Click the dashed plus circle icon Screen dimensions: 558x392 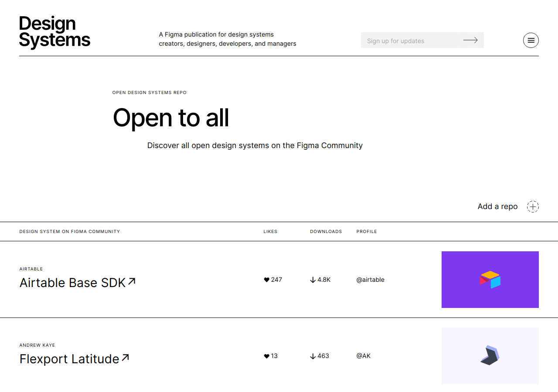[x=533, y=206]
